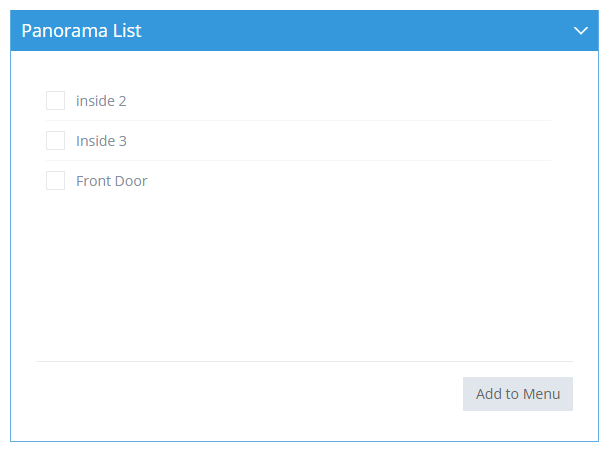Add selected panoramas with Add to Menu

tap(518, 394)
